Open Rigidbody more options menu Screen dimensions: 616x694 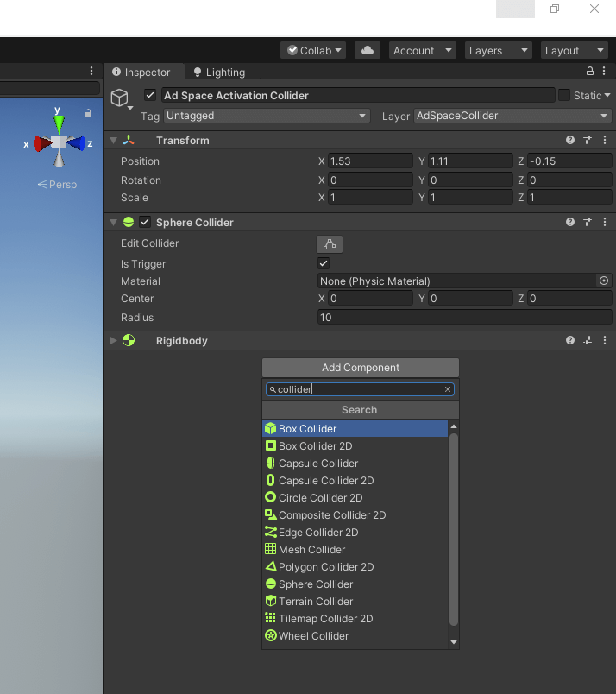[605, 340]
